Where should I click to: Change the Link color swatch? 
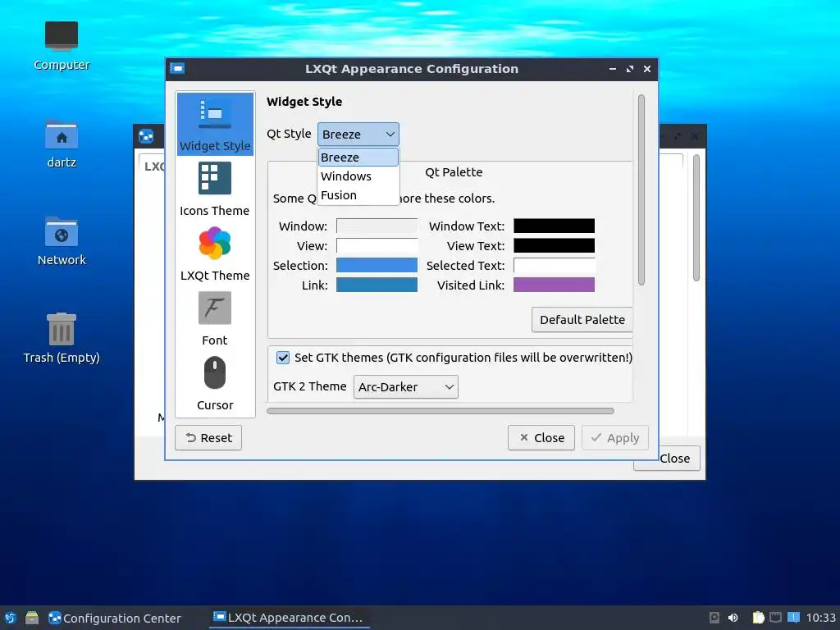377,285
